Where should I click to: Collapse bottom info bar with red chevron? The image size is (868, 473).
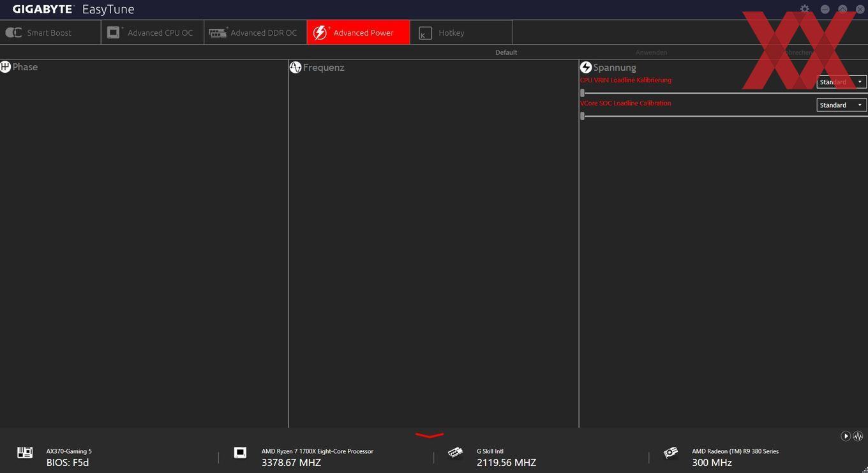pos(429,435)
